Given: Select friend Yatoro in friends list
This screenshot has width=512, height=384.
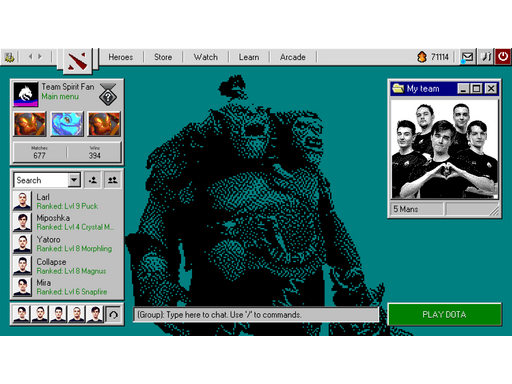Looking at the screenshot, I should click(x=67, y=244).
